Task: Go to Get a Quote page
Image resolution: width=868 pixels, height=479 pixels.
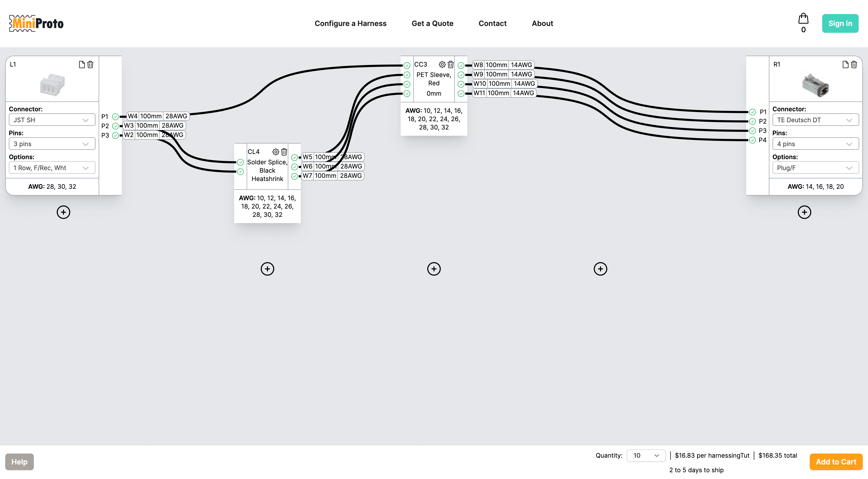Action: point(432,23)
